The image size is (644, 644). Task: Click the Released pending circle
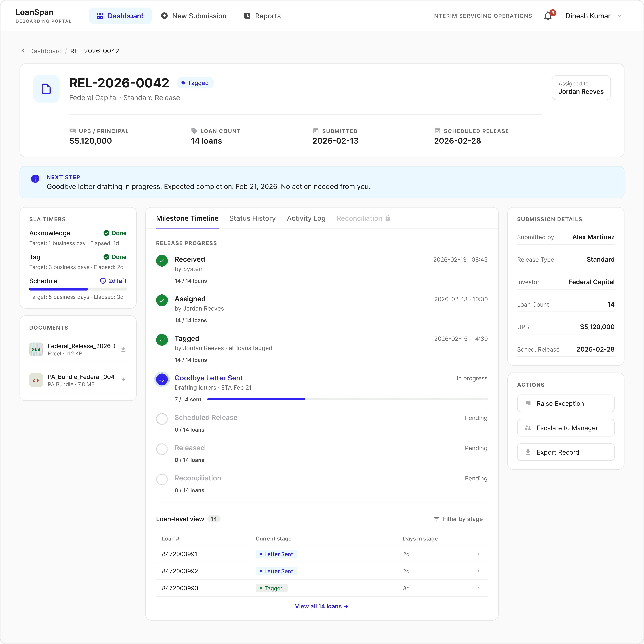point(162,449)
